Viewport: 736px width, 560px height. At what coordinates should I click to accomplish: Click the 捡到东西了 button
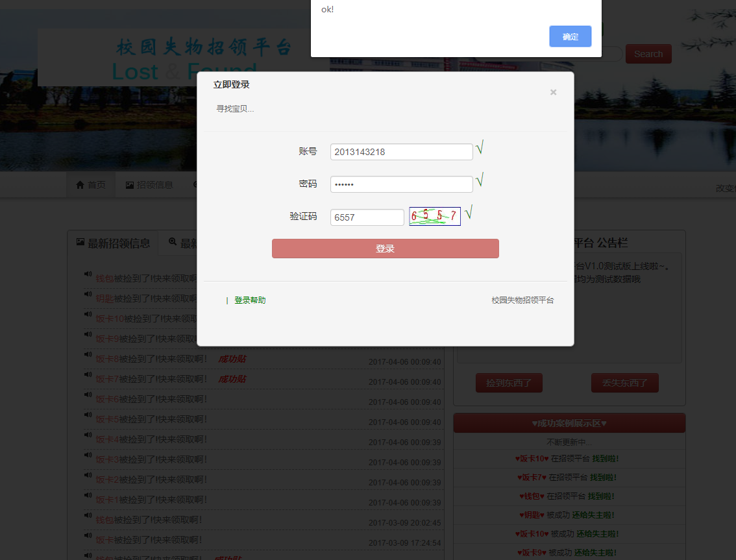coord(509,382)
